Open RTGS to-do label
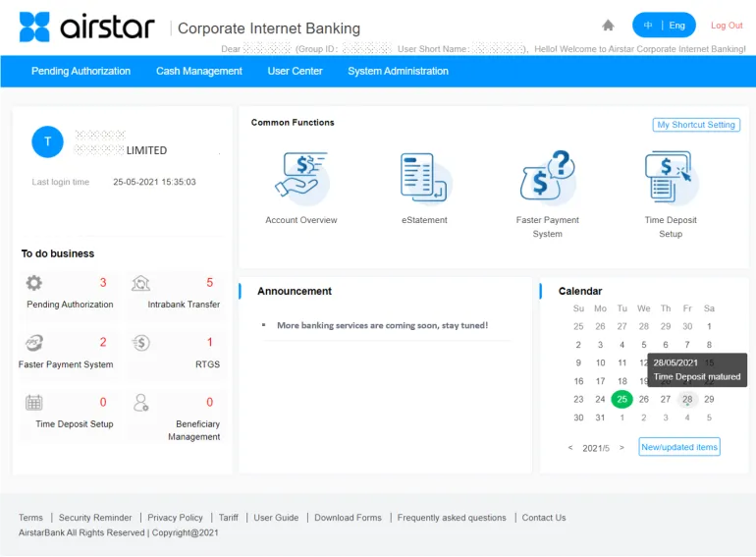This screenshot has width=756, height=557. pyautogui.click(x=207, y=364)
